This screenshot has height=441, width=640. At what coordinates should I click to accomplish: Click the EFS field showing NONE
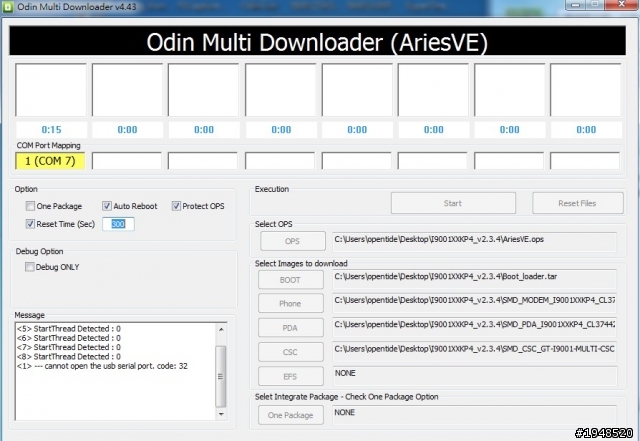(x=475, y=376)
